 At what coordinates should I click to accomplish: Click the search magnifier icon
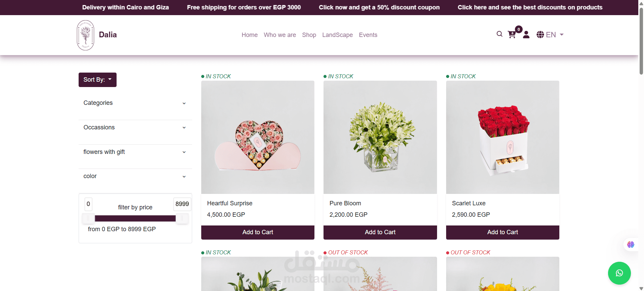coord(500,34)
